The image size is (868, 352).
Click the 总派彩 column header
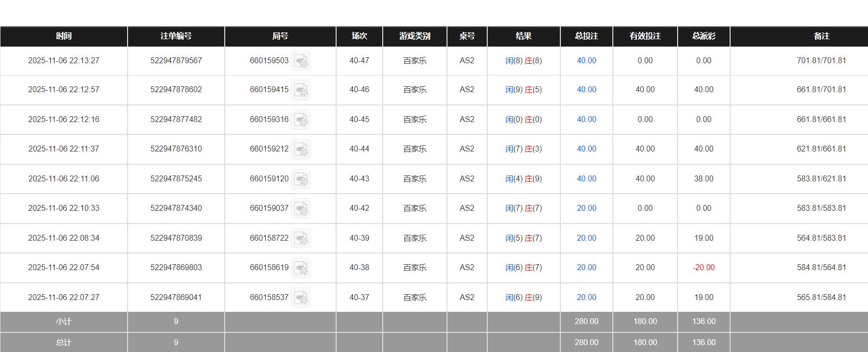[x=704, y=36]
